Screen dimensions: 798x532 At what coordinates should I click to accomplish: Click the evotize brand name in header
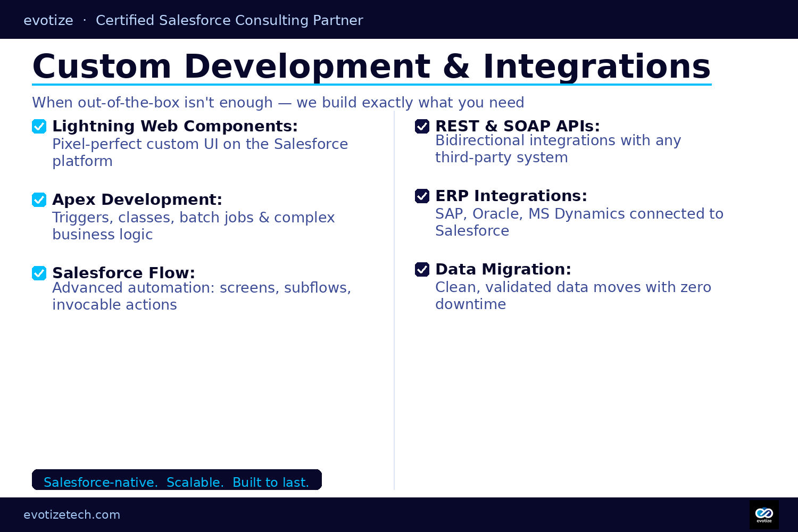click(48, 20)
